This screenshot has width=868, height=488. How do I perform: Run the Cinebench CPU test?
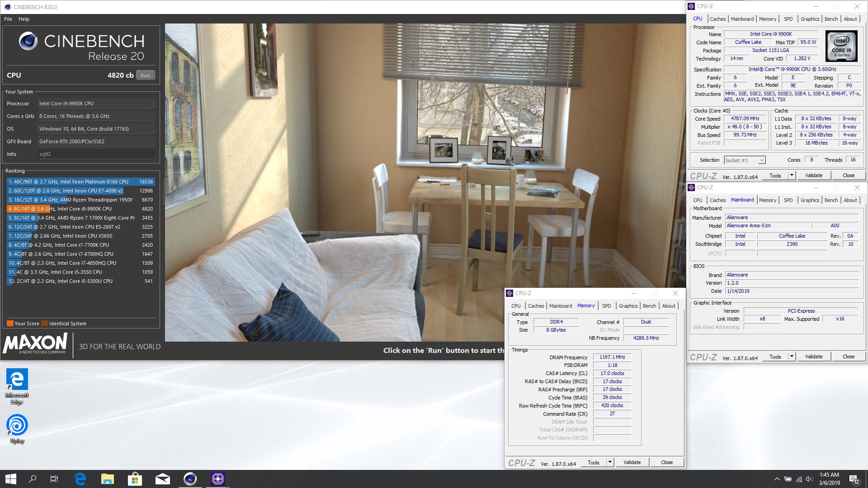(x=145, y=75)
